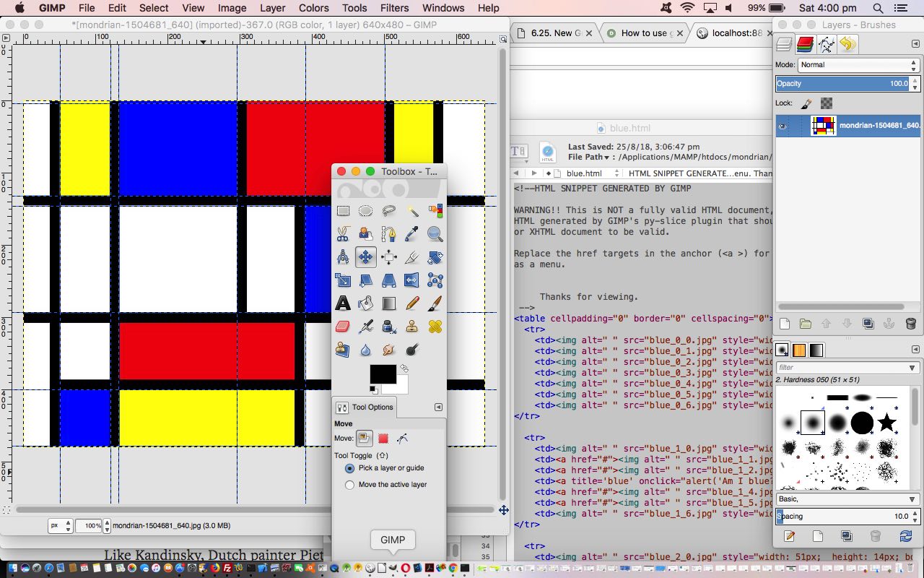Select the Smudge finger tool
The height and width of the screenshot is (578, 924).
click(x=389, y=350)
